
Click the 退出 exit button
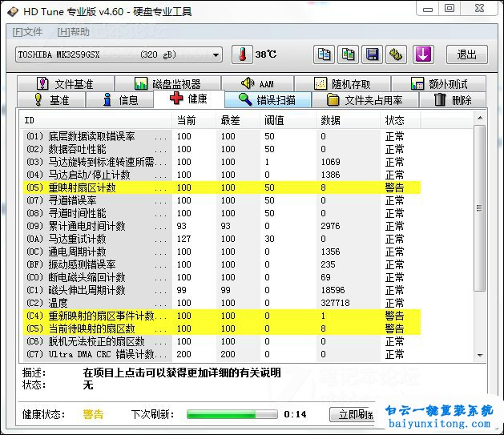[x=466, y=54]
